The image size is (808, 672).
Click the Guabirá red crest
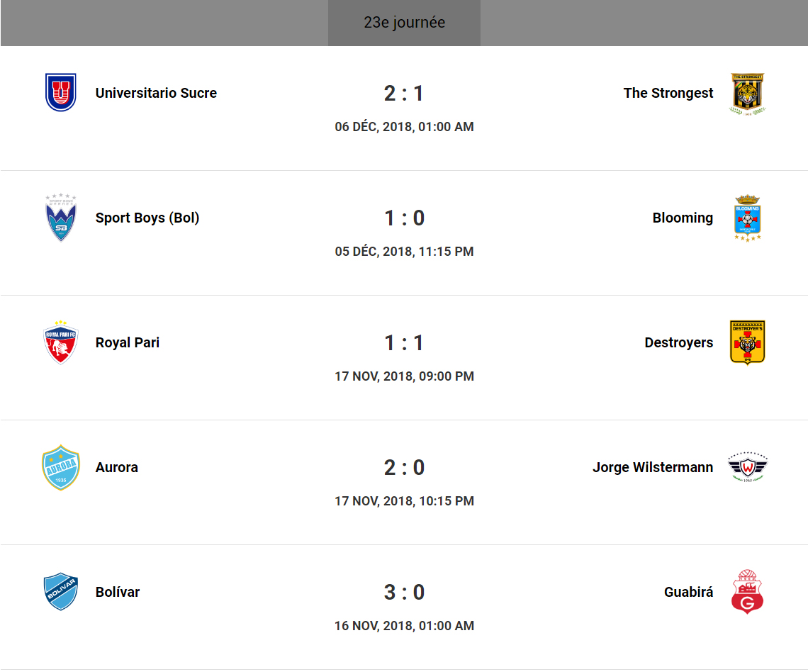pyautogui.click(x=747, y=592)
